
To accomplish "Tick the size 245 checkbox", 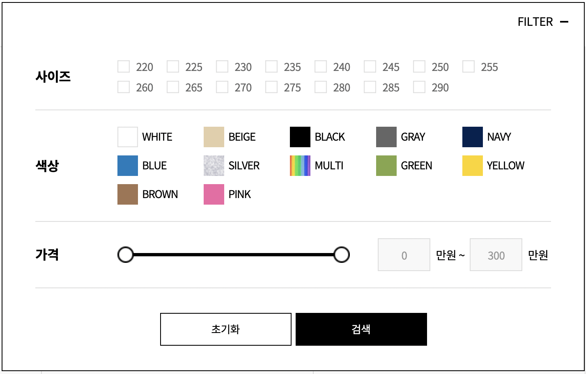I will (370, 66).
